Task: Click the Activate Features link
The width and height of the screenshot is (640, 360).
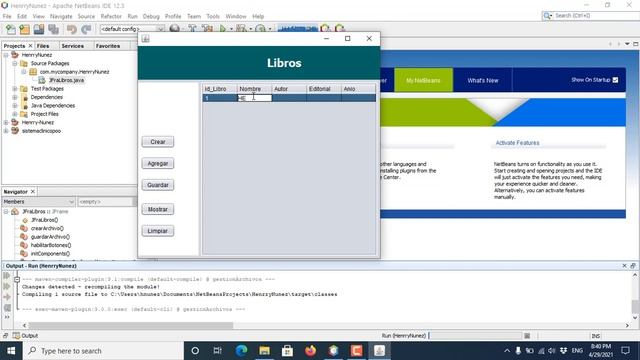Action: [x=517, y=143]
